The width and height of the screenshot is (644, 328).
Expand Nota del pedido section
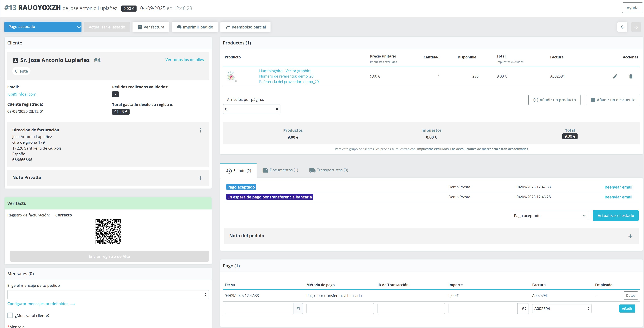point(630,236)
